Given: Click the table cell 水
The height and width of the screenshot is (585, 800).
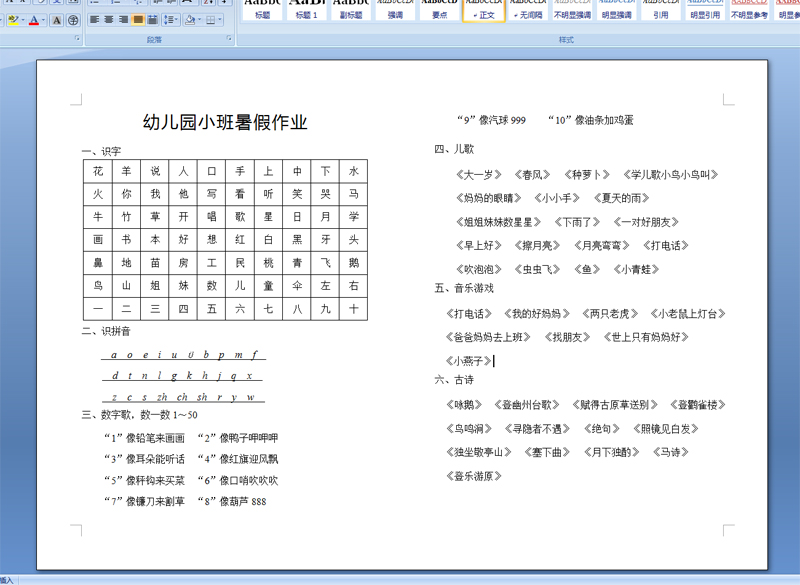Looking at the screenshot, I should [x=354, y=171].
